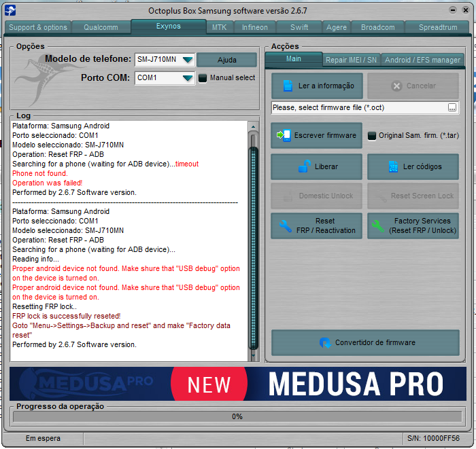Click the Reset Screen Lock button

click(x=413, y=196)
